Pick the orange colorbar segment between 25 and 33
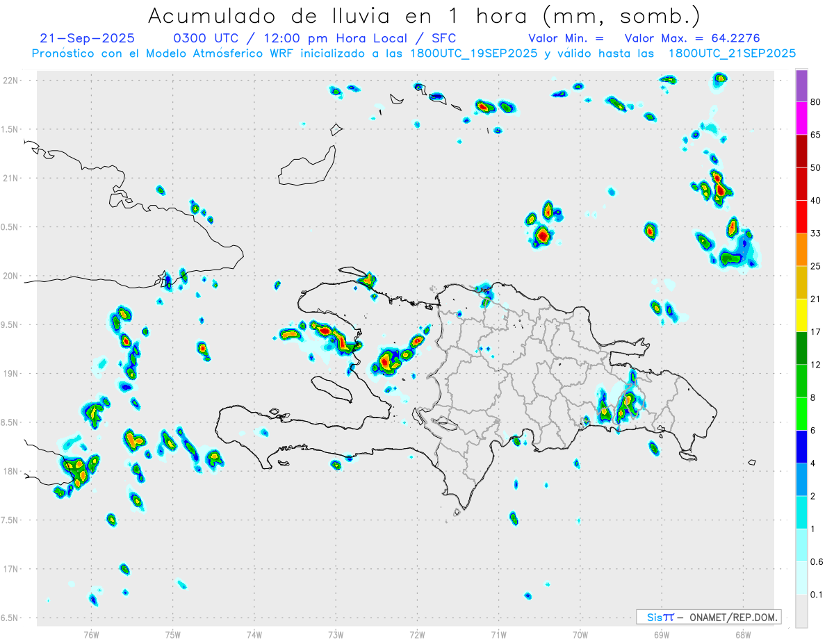Viewport: 834px width, 644px height. click(x=801, y=249)
